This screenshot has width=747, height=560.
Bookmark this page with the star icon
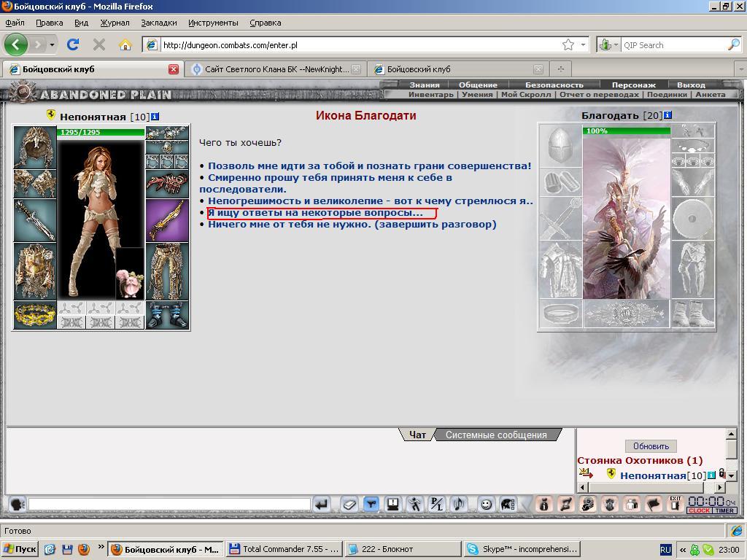pos(568,44)
